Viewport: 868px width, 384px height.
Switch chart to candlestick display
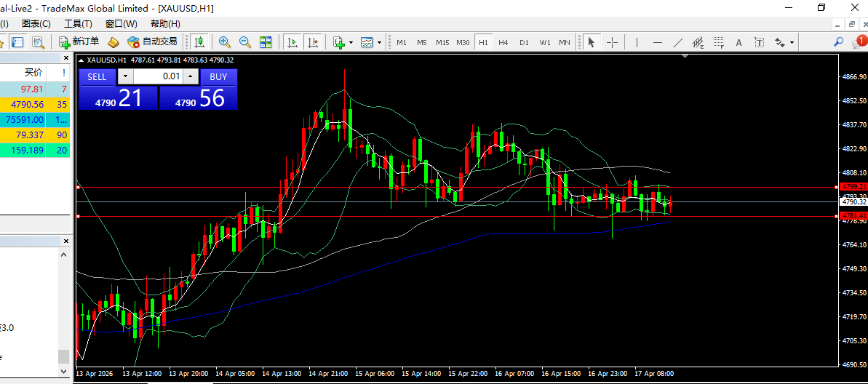tap(199, 42)
